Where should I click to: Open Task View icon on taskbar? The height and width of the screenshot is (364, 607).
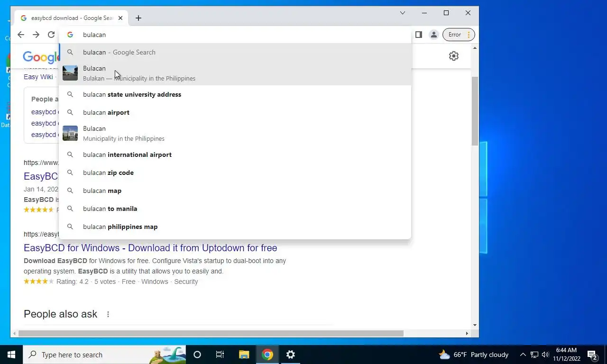point(220,355)
